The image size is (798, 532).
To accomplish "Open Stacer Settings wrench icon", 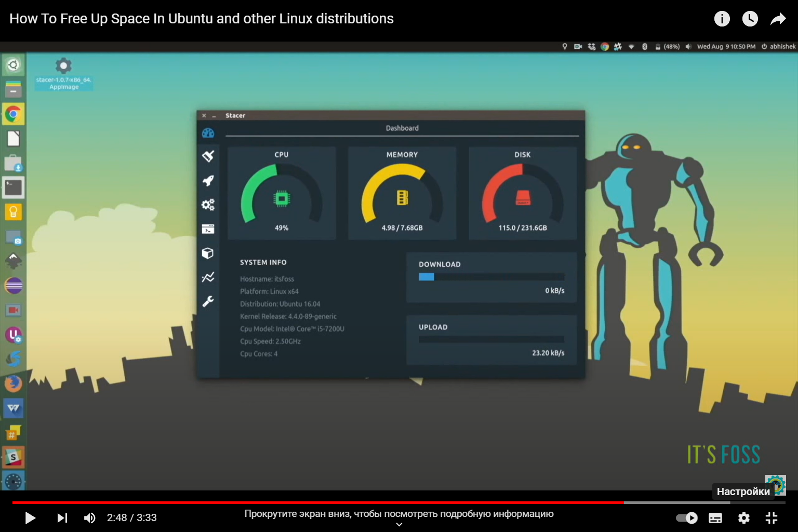I will (x=208, y=301).
